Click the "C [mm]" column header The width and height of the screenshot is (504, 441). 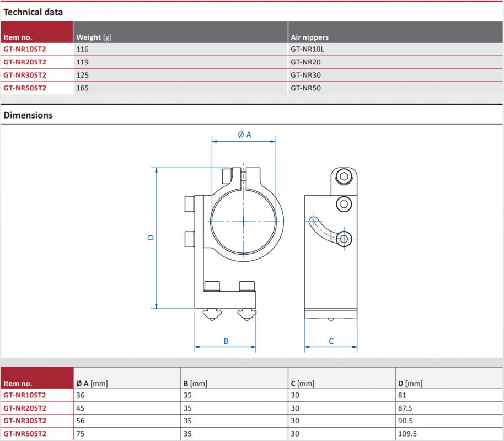(303, 384)
